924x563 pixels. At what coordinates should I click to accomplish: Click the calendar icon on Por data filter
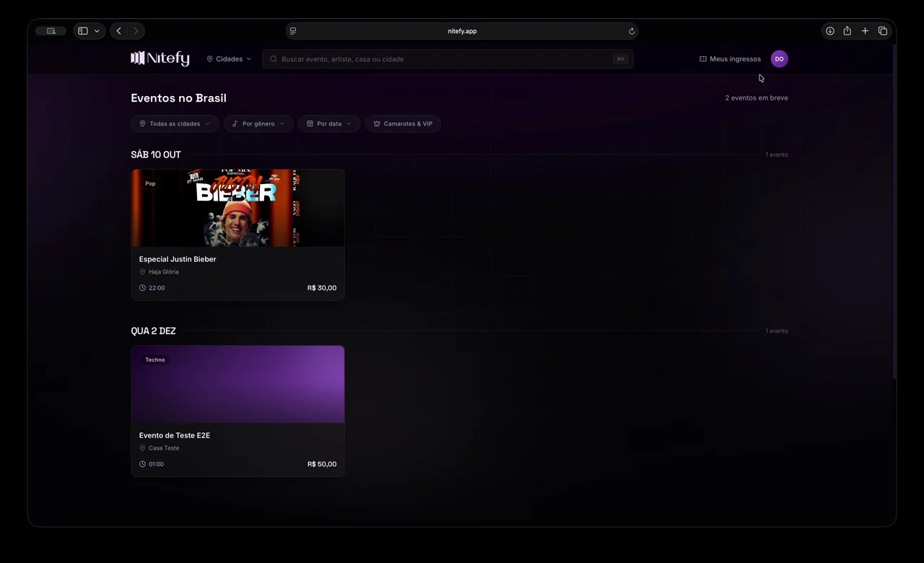(310, 123)
